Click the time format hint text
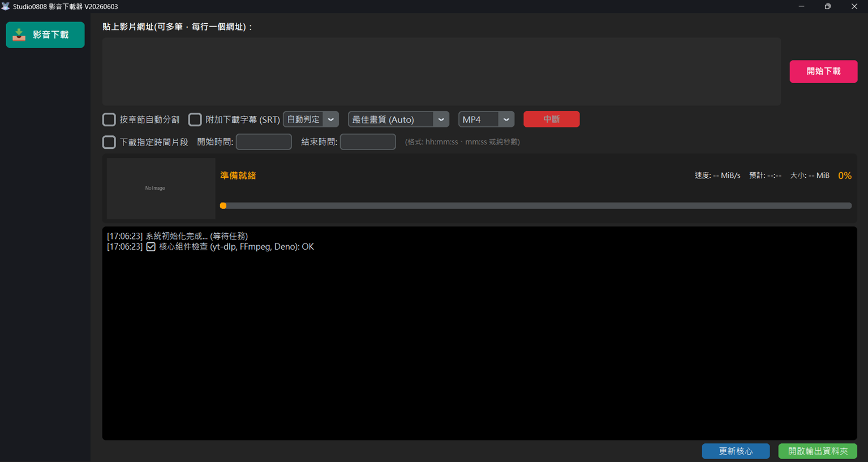This screenshot has width=868, height=462. tap(462, 142)
